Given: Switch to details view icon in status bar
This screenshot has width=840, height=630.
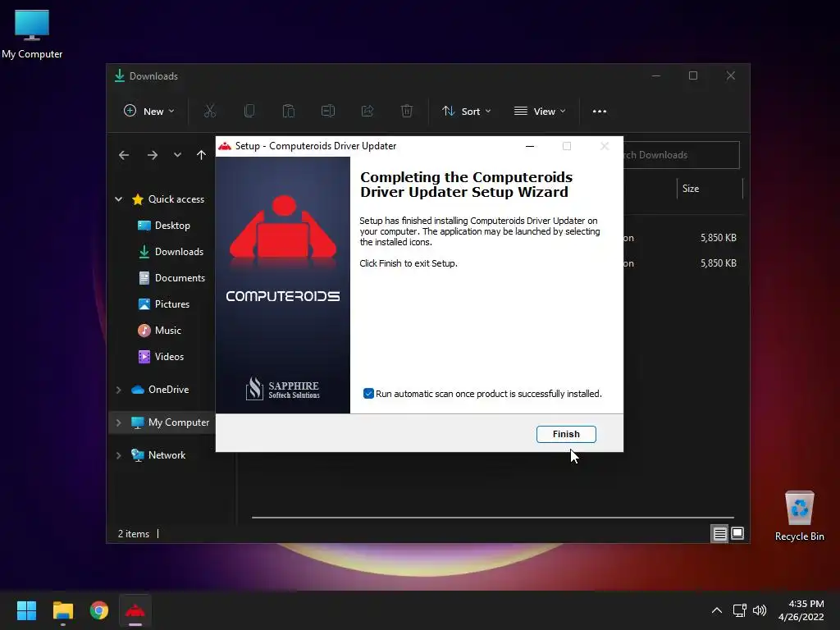Looking at the screenshot, I should click(x=719, y=533).
